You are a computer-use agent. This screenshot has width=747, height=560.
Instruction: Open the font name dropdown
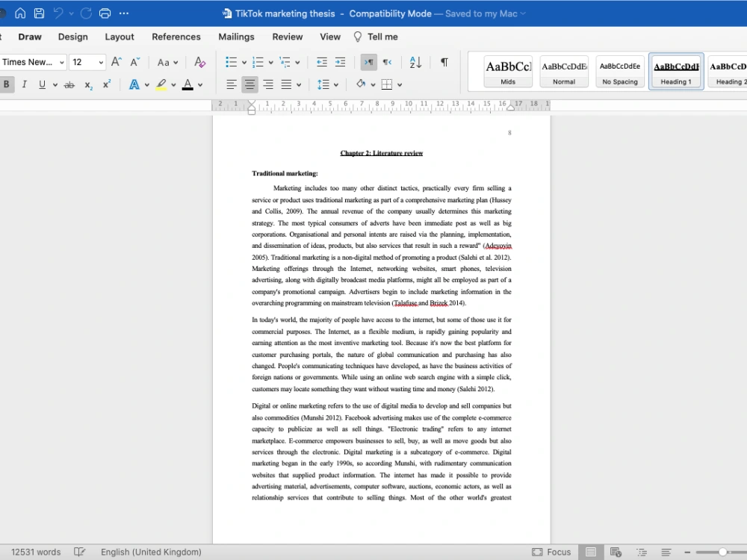pyautogui.click(x=61, y=63)
